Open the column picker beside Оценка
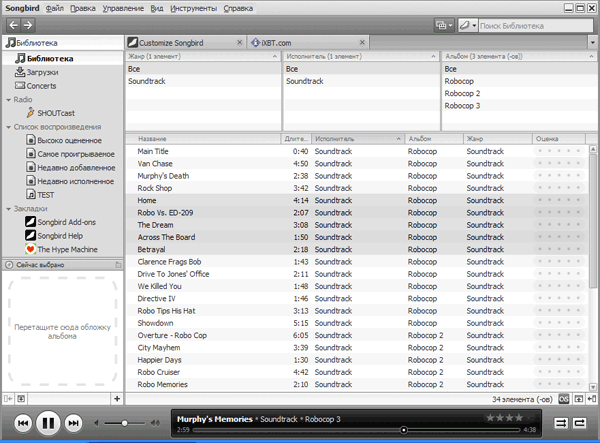This screenshot has height=443, width=600. (x=592, y=139)
